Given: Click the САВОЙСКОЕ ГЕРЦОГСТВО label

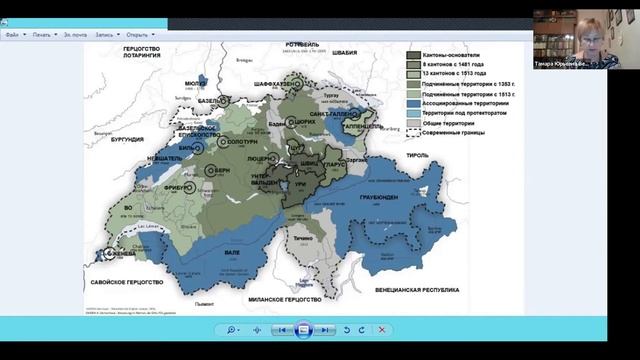Looking at the screenshot, I should [127, 282].
